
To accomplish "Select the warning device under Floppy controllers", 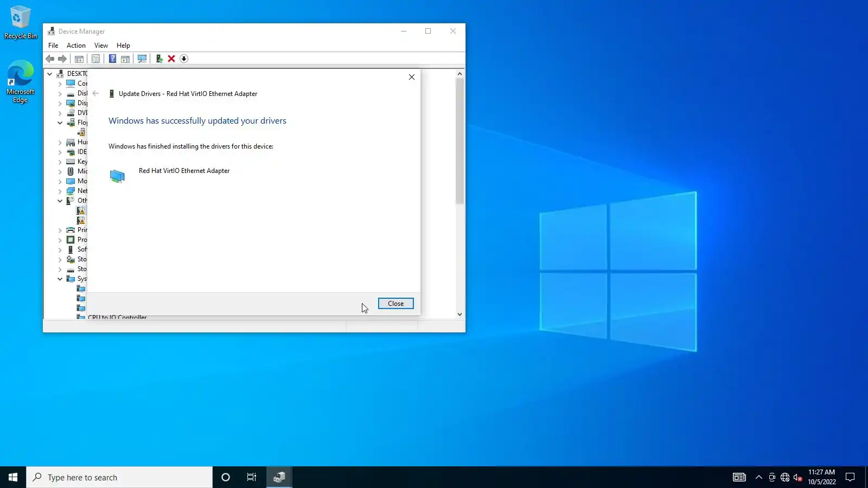I will pyautogui.click(x=81, y=132).
